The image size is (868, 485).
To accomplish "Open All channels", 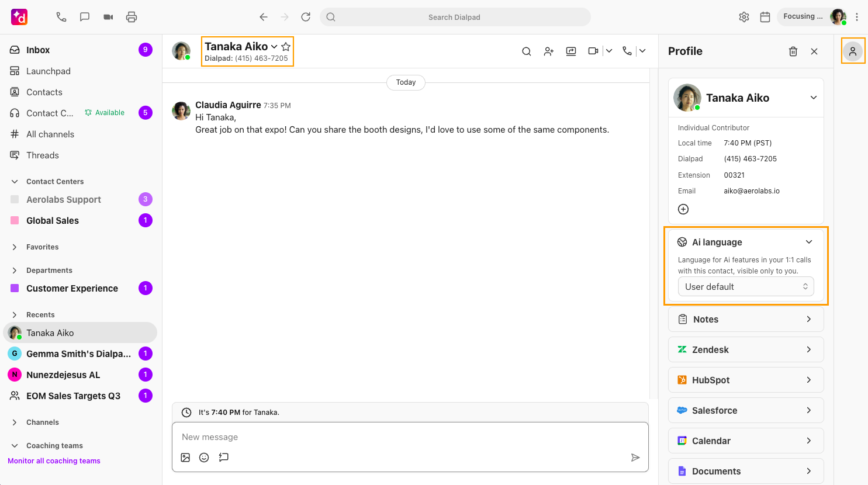I will tap(81, 134).
